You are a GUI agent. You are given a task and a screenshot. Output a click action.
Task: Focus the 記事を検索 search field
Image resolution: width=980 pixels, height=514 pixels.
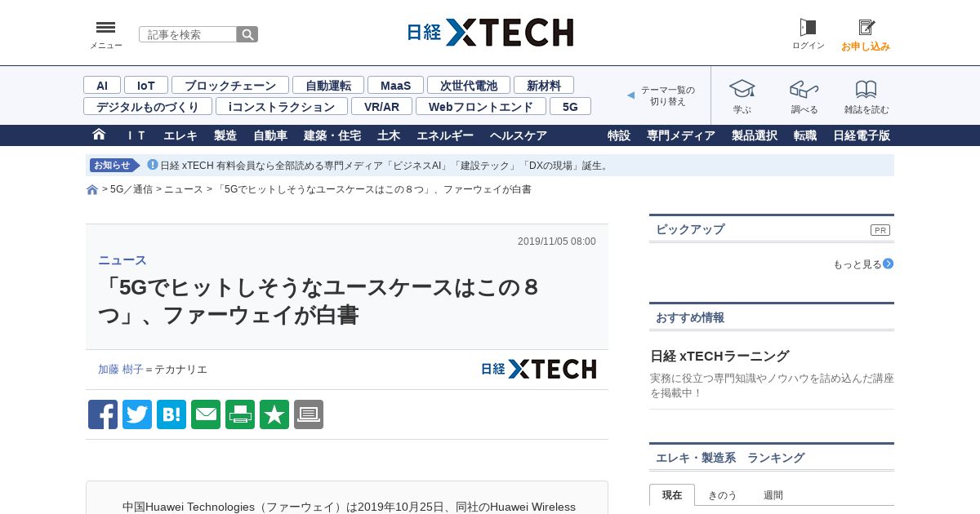pyautogui.click(x=188, y=34)
